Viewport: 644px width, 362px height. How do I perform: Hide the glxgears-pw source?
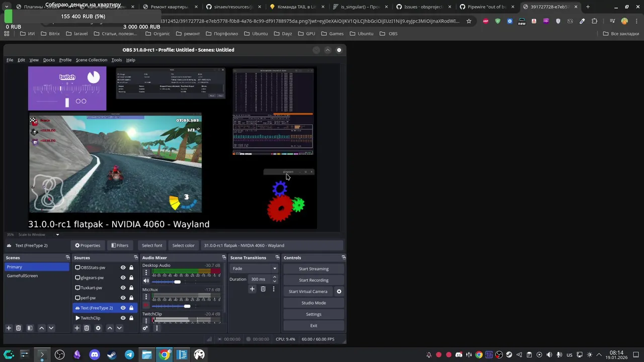(x=123, y=278)
